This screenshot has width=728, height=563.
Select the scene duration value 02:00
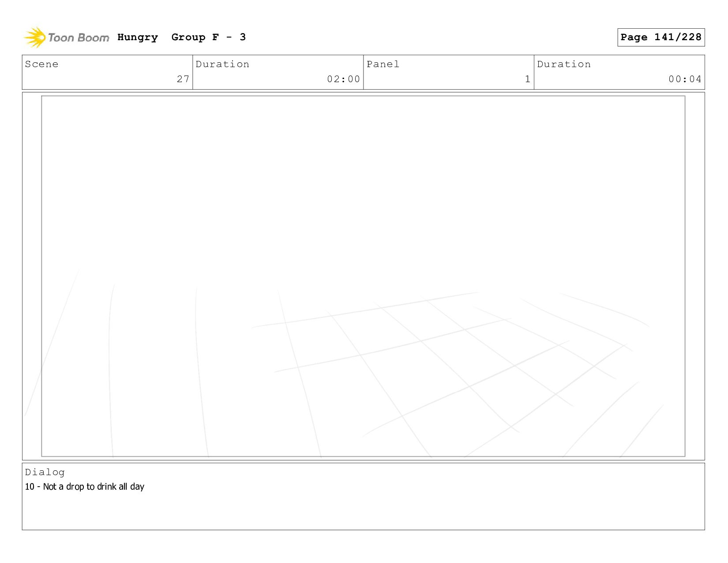(343, 79)
